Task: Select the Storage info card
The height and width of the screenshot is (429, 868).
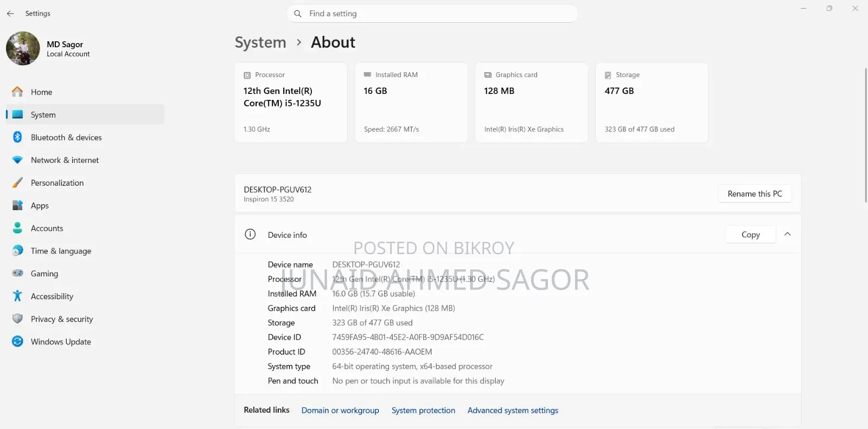Action: pos(652,103)
